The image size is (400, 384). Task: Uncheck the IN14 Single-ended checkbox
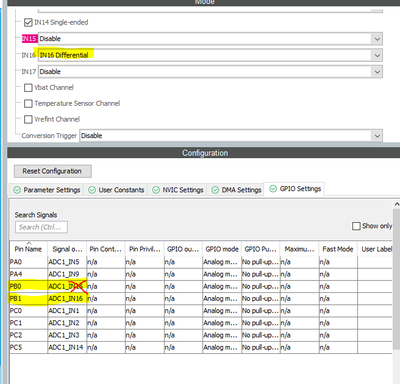pyautogui.click(x=28, y=23)
